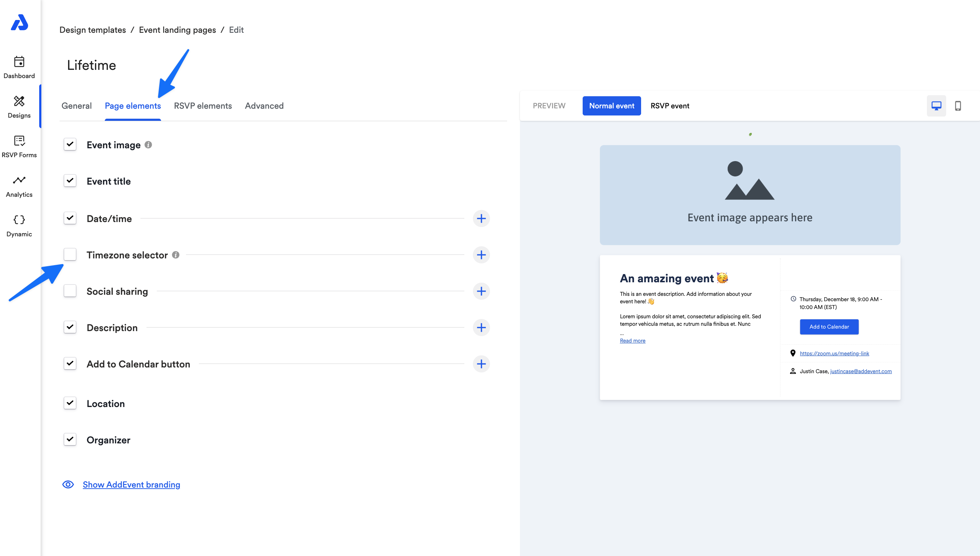Go to the Designs section
980x556 pixels.
point(19,107)
